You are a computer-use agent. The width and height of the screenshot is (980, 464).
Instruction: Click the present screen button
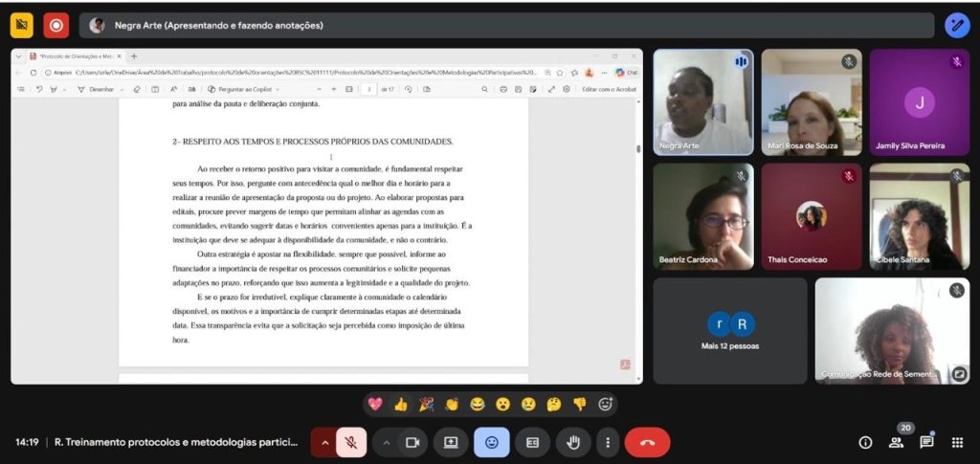[450, 442]
